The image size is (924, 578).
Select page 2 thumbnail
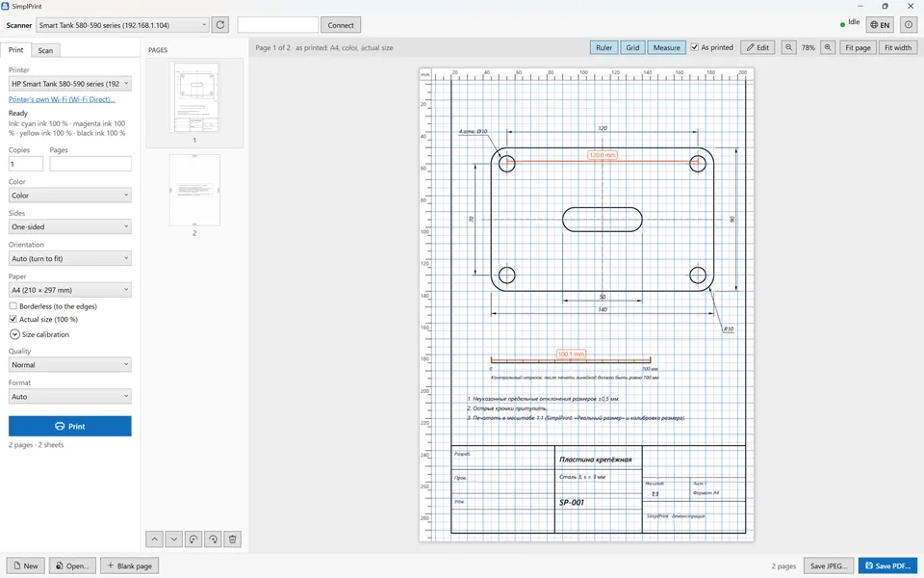pyautogui.click(x=194, y=190)
